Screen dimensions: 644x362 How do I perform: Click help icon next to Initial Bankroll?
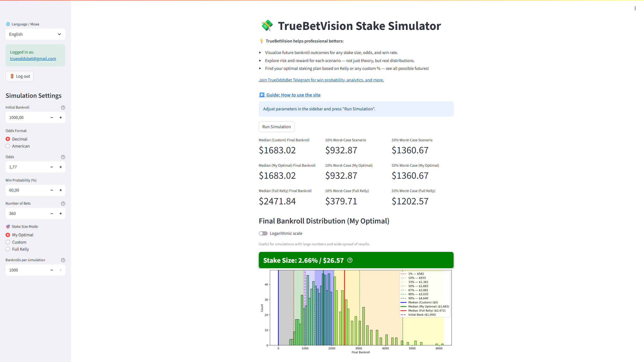63,108
